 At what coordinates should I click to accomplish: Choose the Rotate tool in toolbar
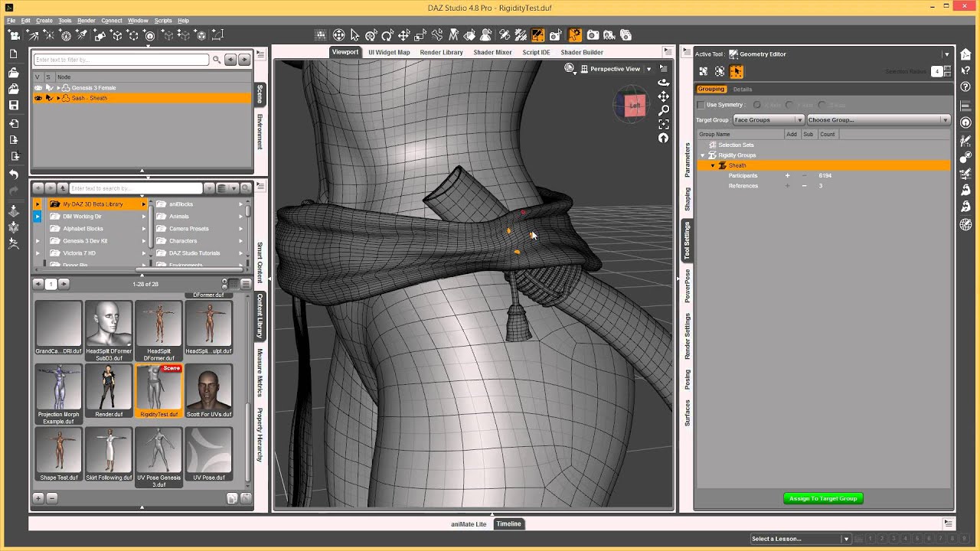(387, 35)
